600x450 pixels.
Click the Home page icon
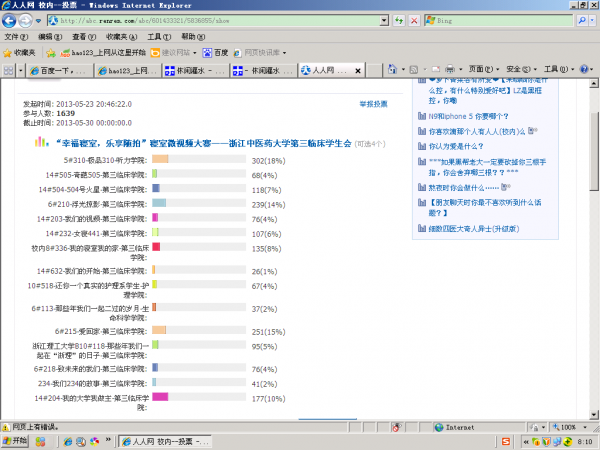pyautogui.click(x=393, y=69)
